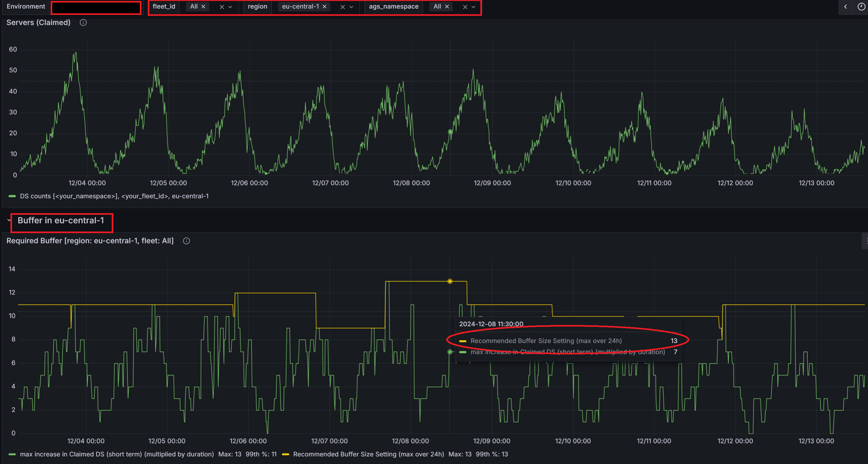Screen dimensions: 868x464
Task: Toggle 'Recommended Buffer Size Setting' legend series
Action: [369, 454]
